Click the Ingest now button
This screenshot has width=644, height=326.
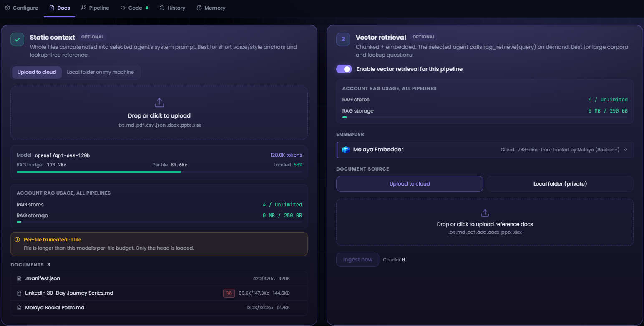(x=357, y=260)
